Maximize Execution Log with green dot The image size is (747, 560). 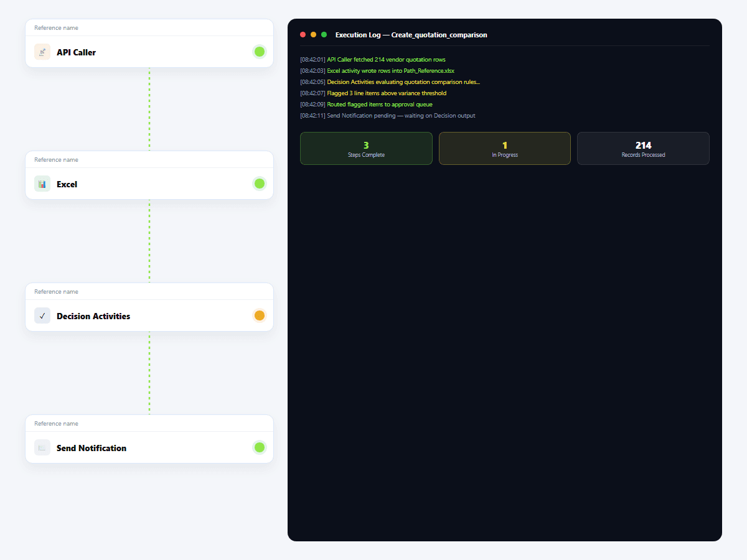click(x=324, y=35)
